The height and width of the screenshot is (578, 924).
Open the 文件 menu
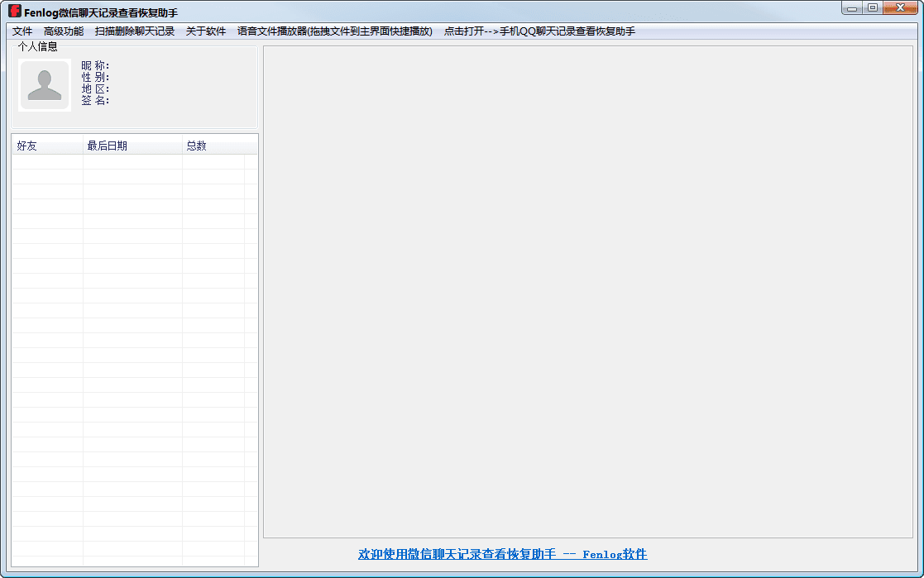[22, 31]
